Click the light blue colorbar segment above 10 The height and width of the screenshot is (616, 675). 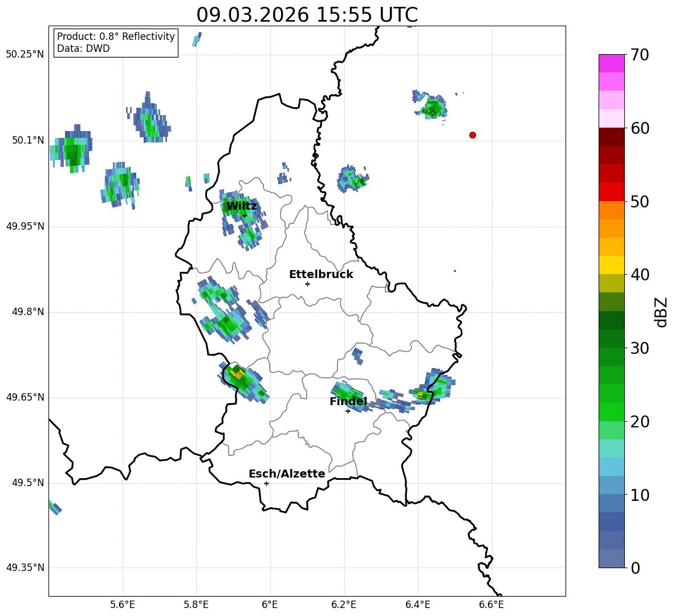pyautogui.click(x=611, y=467)
